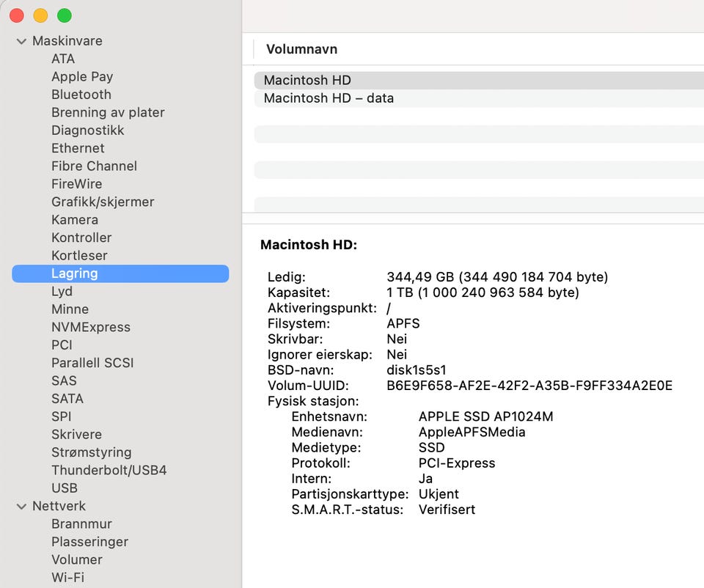Select Diagnostikk in the sidebar
Viewport: 704px width, 588px height.
point(87,131)
